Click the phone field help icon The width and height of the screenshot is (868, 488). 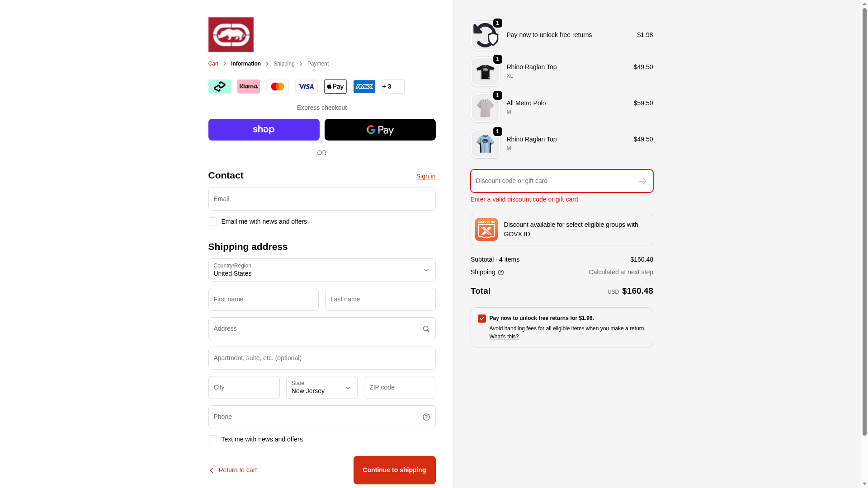pyautogui.click(x=426, y=417)
